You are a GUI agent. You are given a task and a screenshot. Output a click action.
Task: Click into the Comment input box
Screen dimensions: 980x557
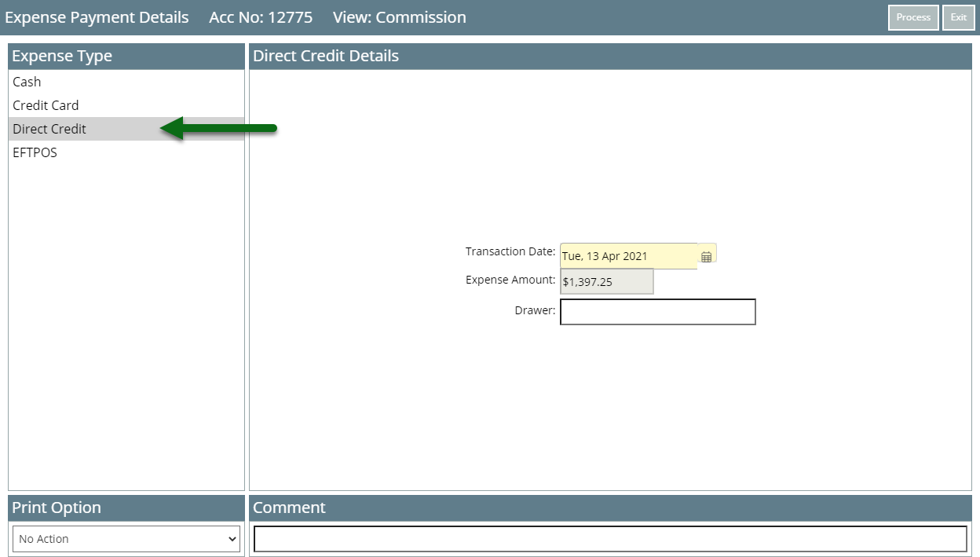click(610, 539)
